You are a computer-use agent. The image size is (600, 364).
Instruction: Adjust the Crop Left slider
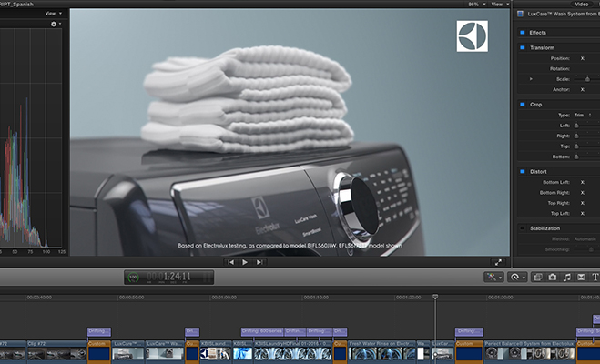tap(576, 126)
